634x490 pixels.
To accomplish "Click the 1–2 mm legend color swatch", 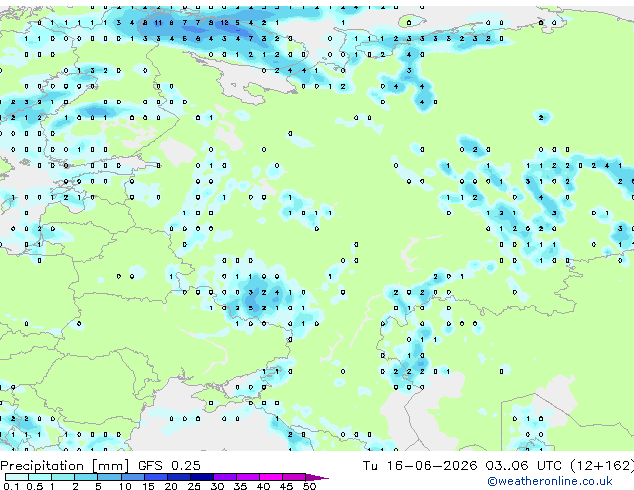I will coord(63,477).
